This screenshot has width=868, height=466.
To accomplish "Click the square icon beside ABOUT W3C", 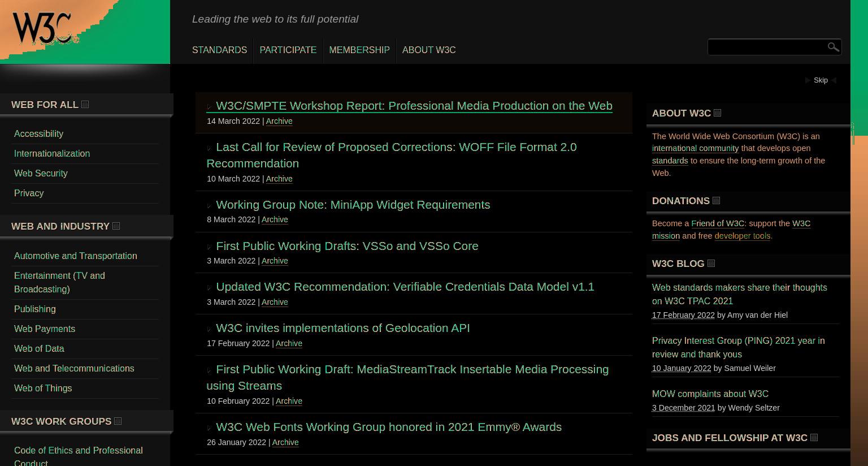I will pos(717,113).
